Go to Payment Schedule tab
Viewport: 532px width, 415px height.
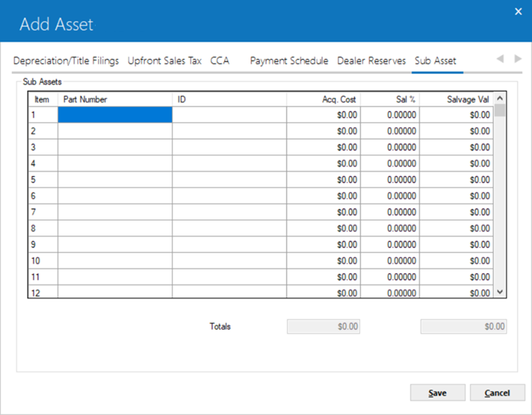(x=289, y=61)
